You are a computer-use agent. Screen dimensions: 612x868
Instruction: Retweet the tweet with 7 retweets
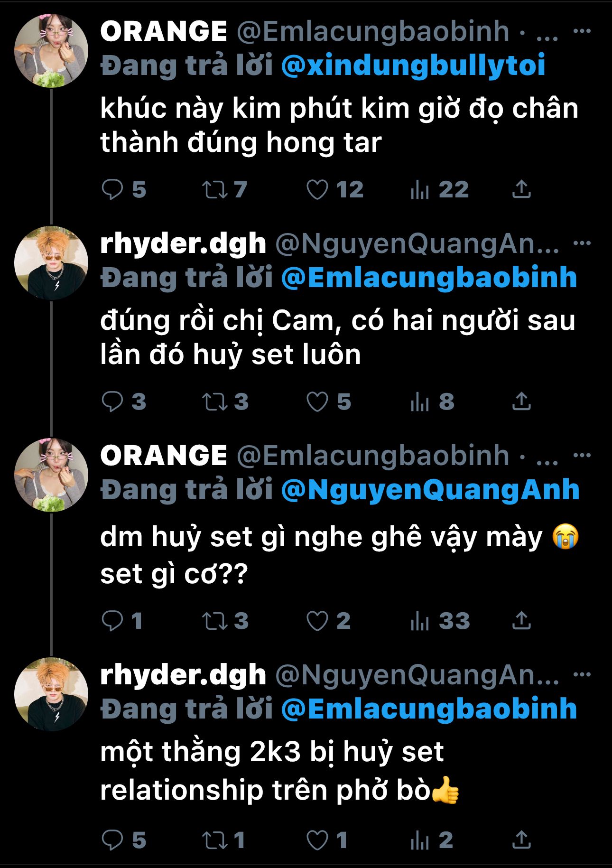click(x=215, y=190)
